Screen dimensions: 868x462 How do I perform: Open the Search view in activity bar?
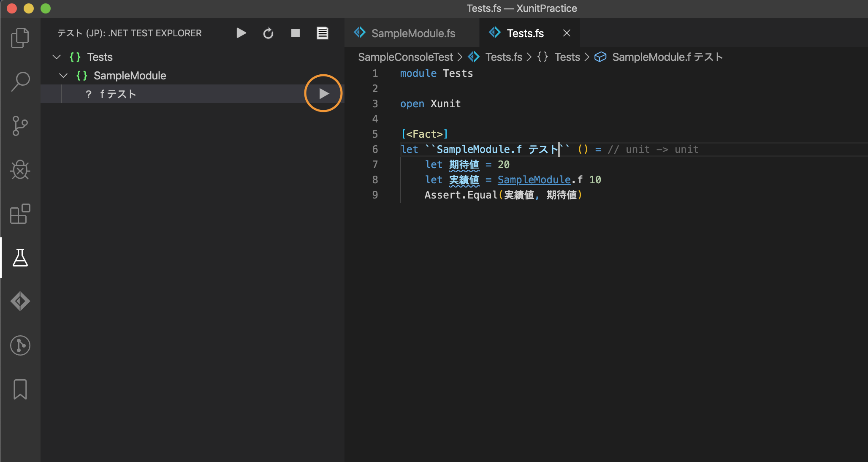point(20,82)
